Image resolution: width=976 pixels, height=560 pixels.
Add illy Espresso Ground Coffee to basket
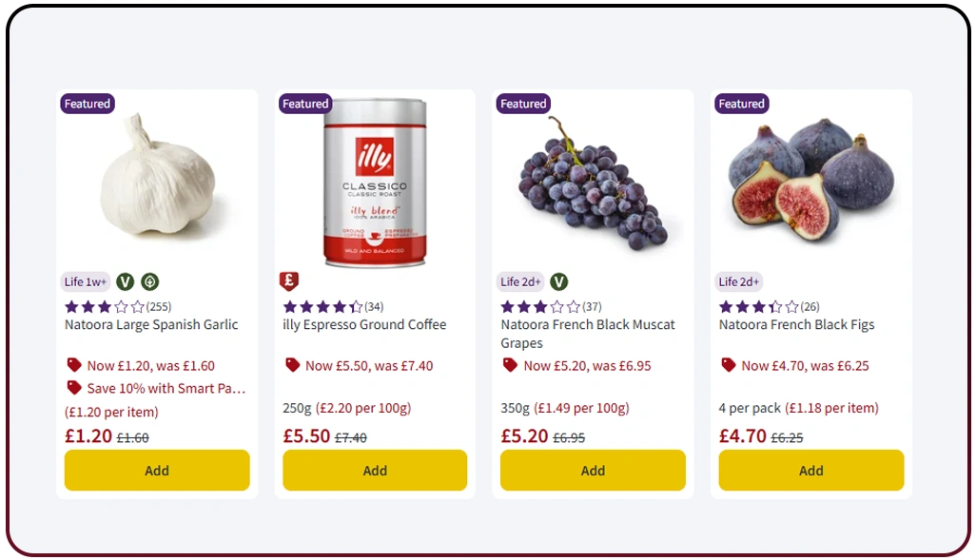pyautogui.click(x=374, y=470)
